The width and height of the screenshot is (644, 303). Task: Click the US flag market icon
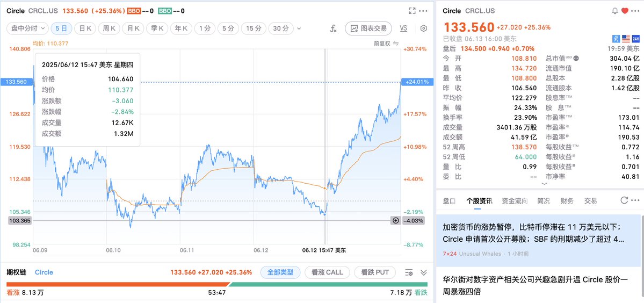click(626, 39)
